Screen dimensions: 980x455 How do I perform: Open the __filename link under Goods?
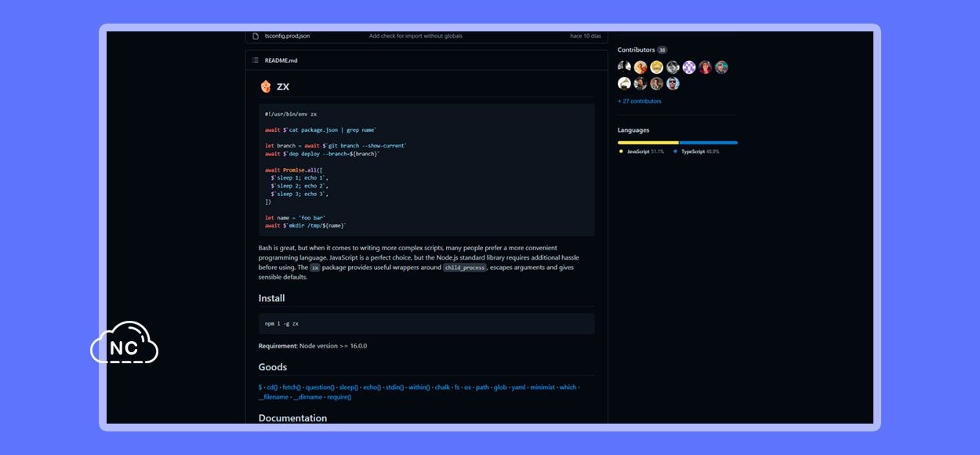(x=274, y=397)
